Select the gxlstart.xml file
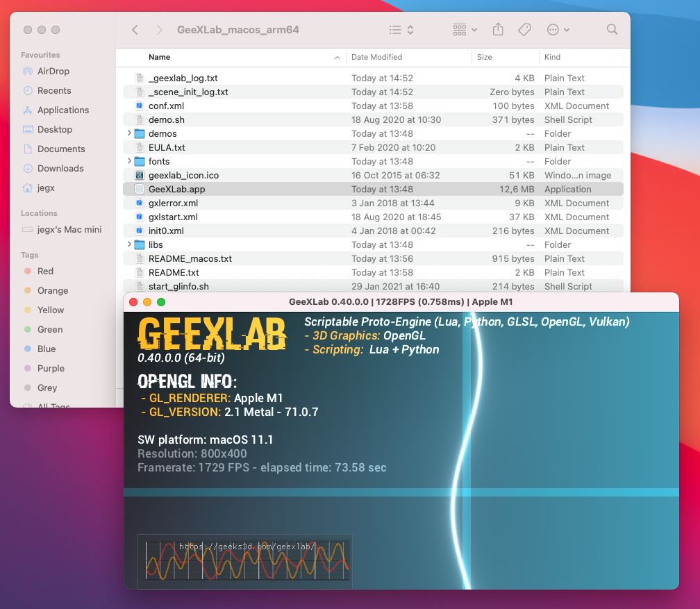The height and width of the screenshot is (609, 700). 373,217
